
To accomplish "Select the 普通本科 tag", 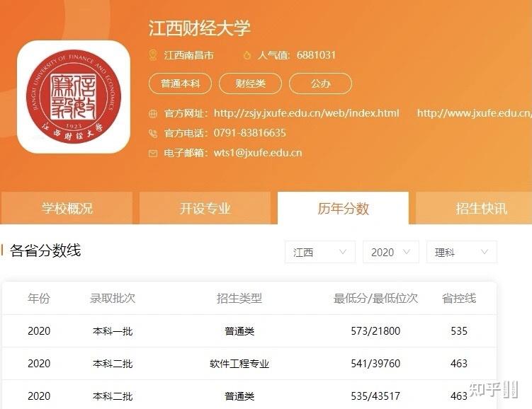I will tap(180, 83).
